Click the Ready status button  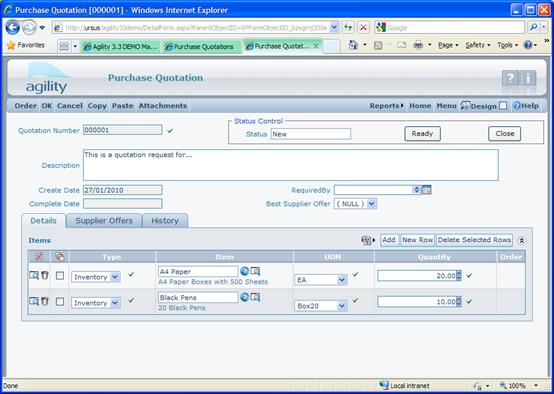tap(423, 134)
